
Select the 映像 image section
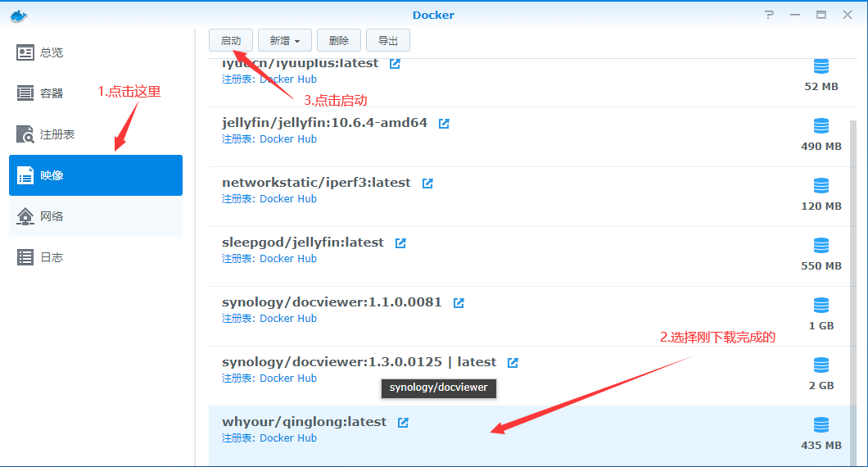point(96,175)
